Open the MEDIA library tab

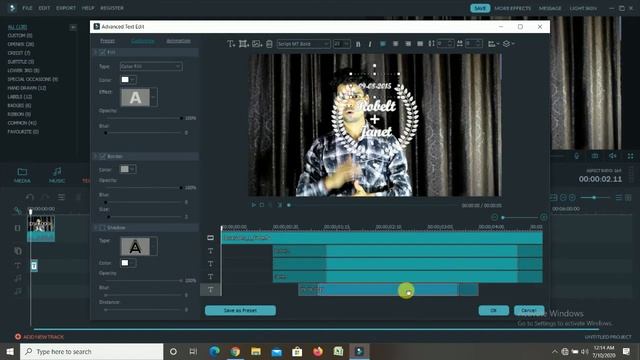click(22, 175)
